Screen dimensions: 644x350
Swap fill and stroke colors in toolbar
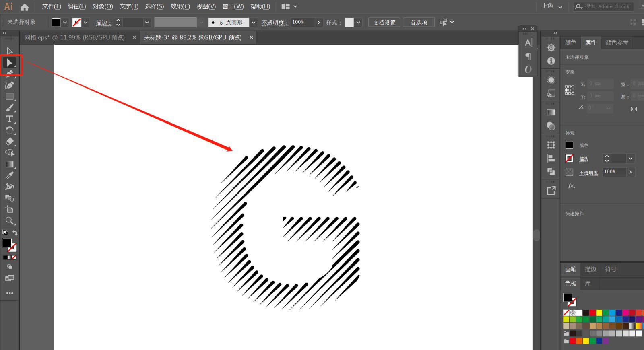(15, 233)
